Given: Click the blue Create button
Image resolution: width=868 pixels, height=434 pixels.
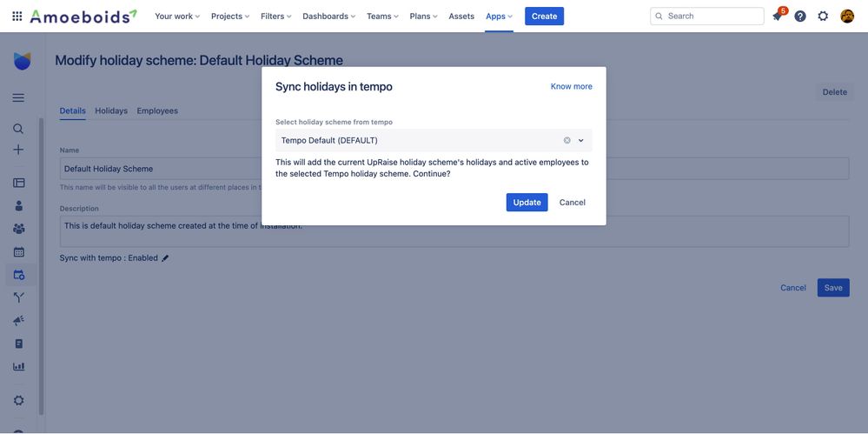Looking at the screenshot, I should [x=544, y=16].
